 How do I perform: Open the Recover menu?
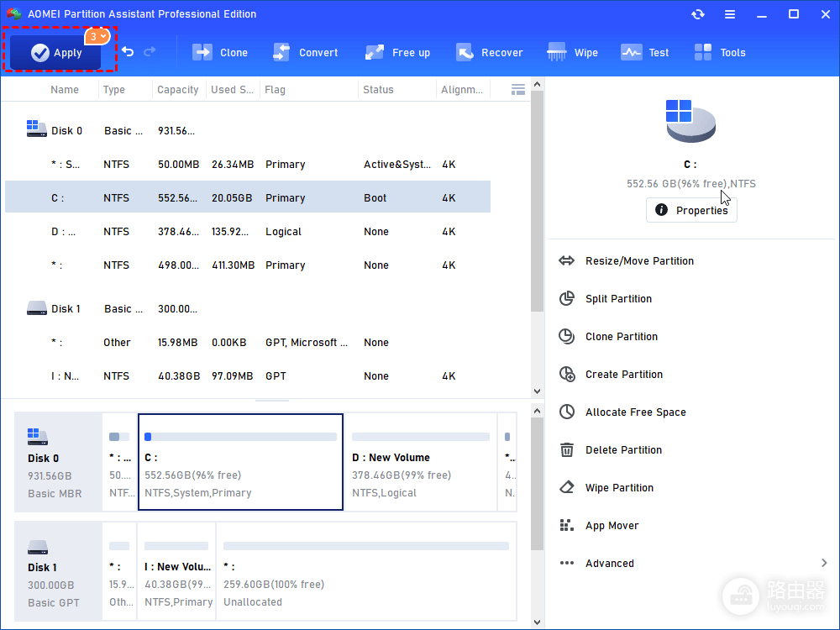coord(490,52)
